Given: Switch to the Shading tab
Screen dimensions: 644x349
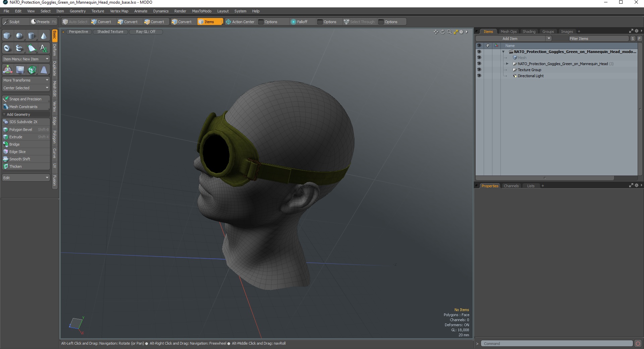Looking at the screenshot, I should click(x=529, y=32).
